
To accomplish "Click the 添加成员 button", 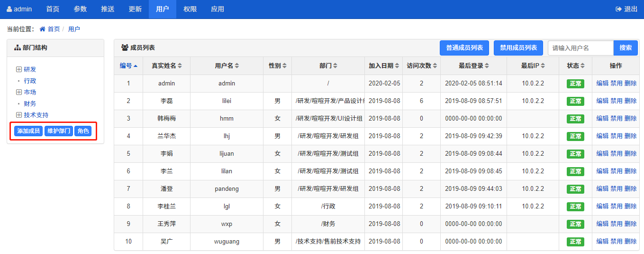I will [x=28, y=131].
